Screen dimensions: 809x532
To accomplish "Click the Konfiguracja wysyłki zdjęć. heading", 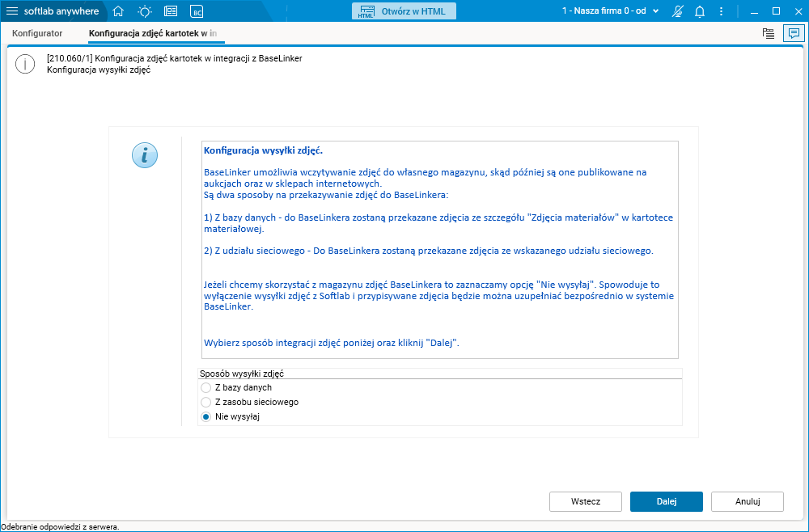I will (263, 150).
